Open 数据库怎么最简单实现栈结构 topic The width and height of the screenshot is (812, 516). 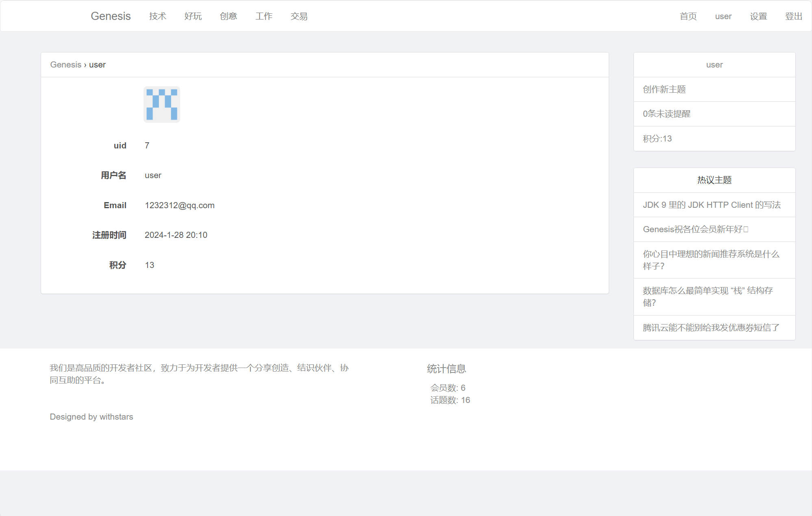click(708, 296)
